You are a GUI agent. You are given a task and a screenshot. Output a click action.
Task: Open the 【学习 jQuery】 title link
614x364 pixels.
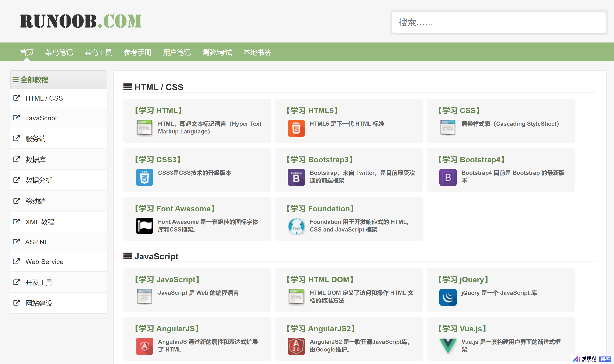click(463, 280)
